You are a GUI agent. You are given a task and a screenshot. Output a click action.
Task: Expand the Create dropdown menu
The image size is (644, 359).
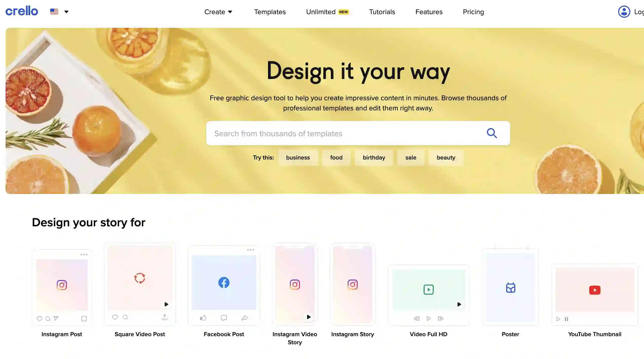[x=218, y=11]
